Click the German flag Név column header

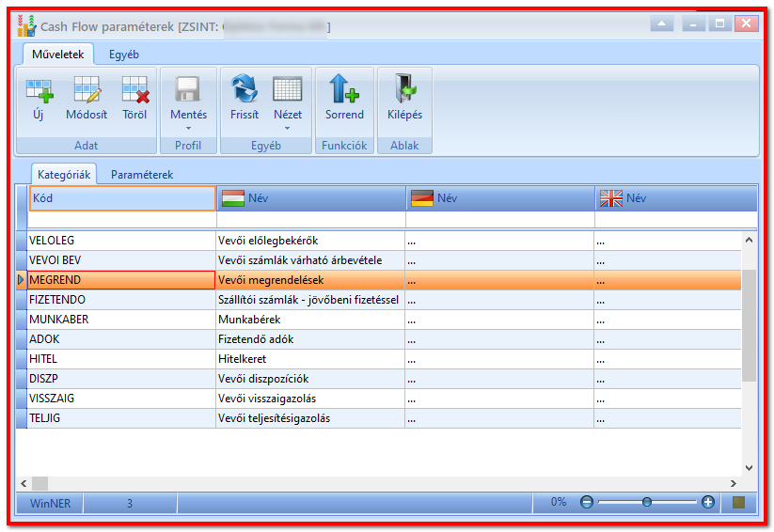point(500,198)
